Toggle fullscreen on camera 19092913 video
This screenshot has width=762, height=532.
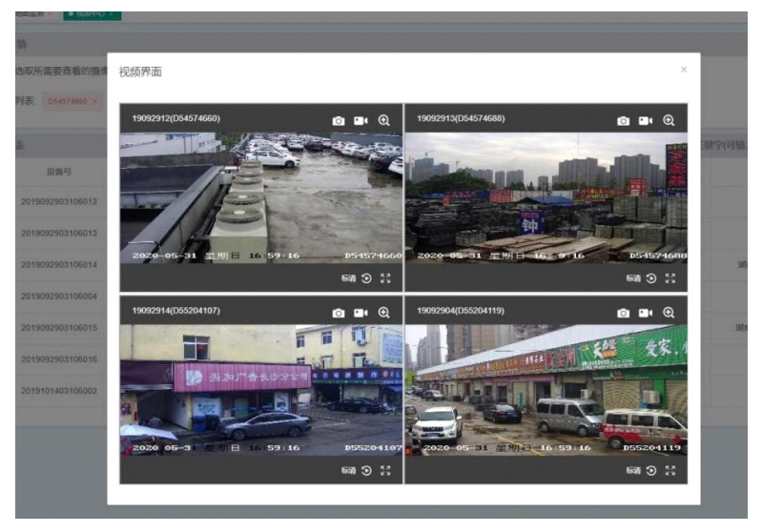coord(669,278)
